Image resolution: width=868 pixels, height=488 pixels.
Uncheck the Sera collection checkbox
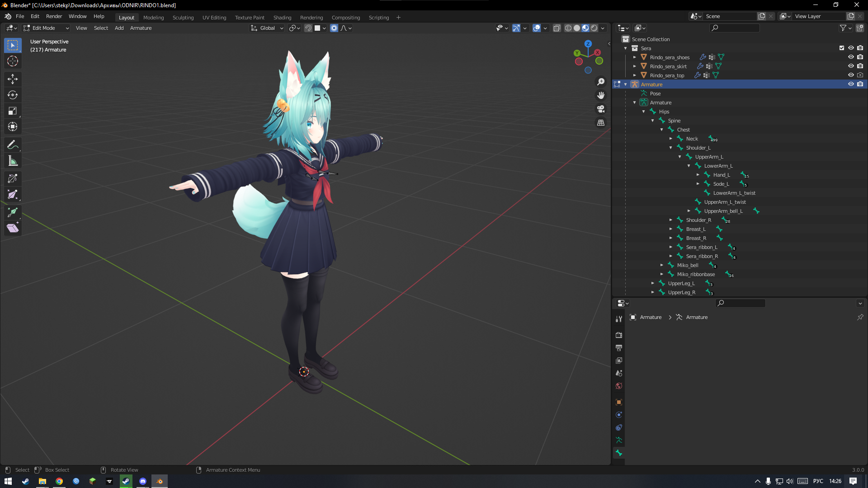coord(842,48)
